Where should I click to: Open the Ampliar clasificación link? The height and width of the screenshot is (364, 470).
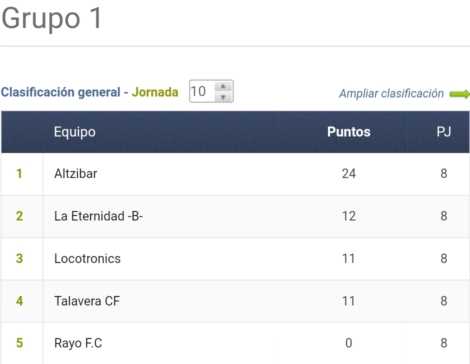391,94
